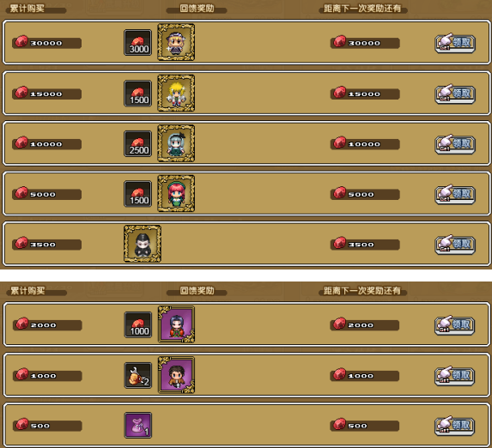The image size is (492, 448).
Task: Claim the 1000 tier reward with 领取
Action: (455, 376)
